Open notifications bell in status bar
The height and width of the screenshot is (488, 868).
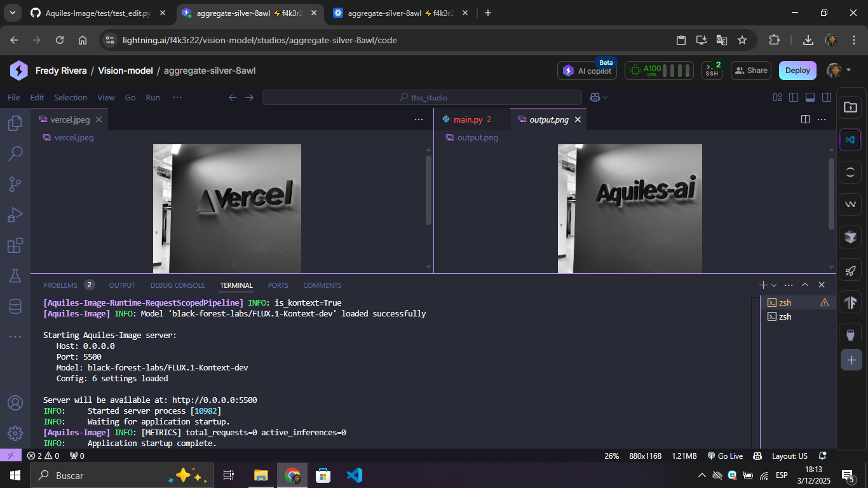(x=823, y=456)
